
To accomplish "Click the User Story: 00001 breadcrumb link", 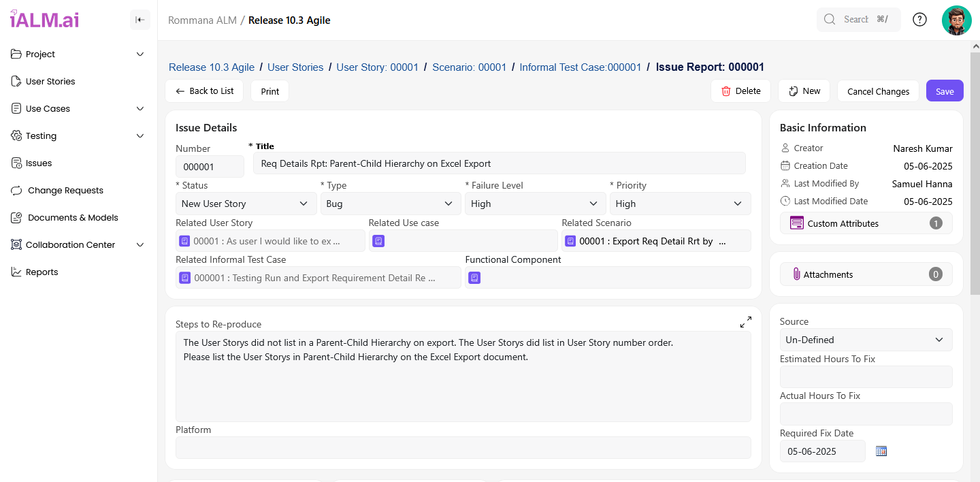I will click(377, 67).
